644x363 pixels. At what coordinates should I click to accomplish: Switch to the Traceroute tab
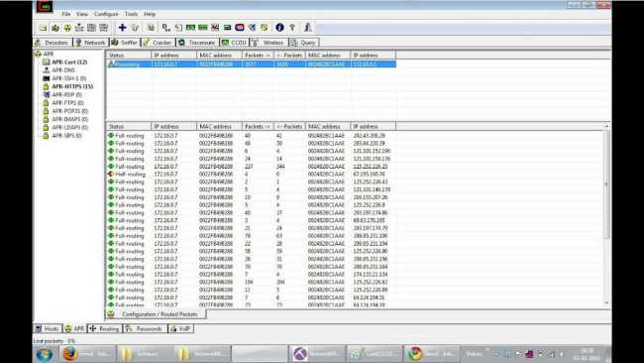[x=197, y=43]
